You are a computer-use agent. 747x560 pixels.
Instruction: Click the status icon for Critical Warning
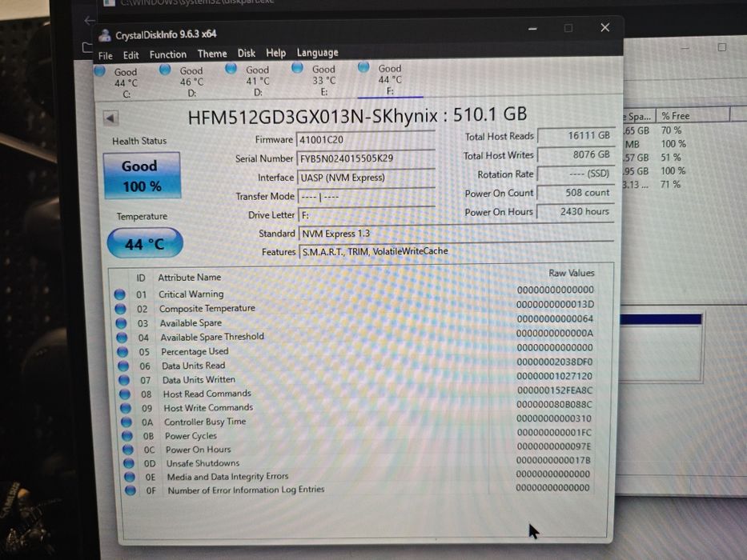[119, 294]
